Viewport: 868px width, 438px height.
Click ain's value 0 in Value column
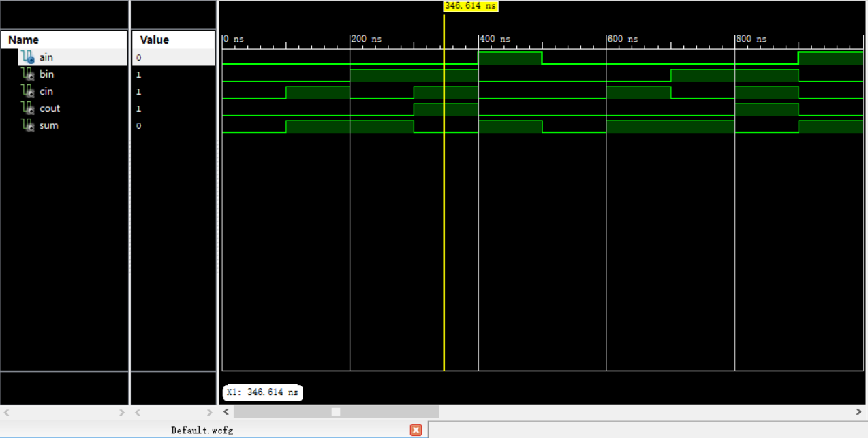(138, 58)
